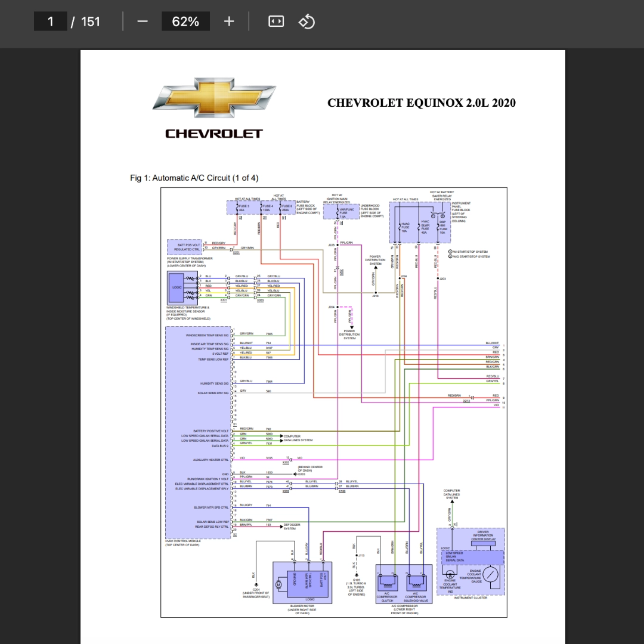The height and width of the screenshot is (644, 644).
Task: Click 'UNDERHOOD FUSE BLOCK' label in diagram
Action: [x=370, y=208]
